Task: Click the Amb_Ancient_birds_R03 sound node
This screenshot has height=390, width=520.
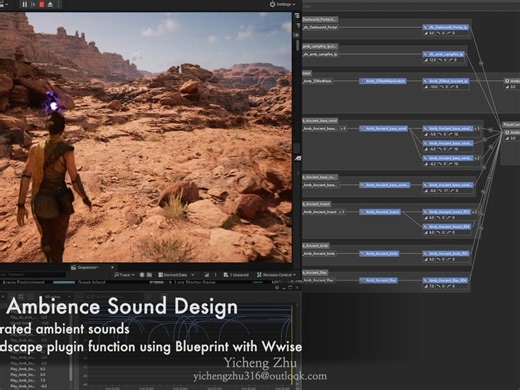Action: point(446,254)
